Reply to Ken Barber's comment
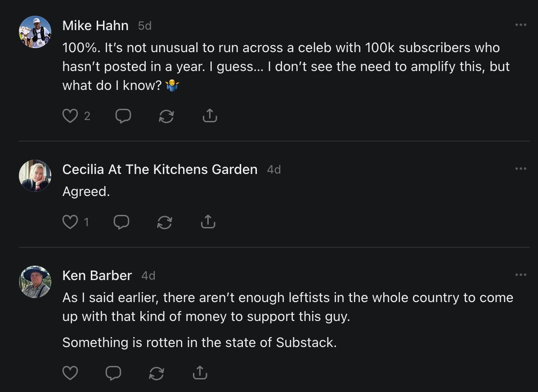The width and height of the screenshot is (538, 392). point(113,373)
